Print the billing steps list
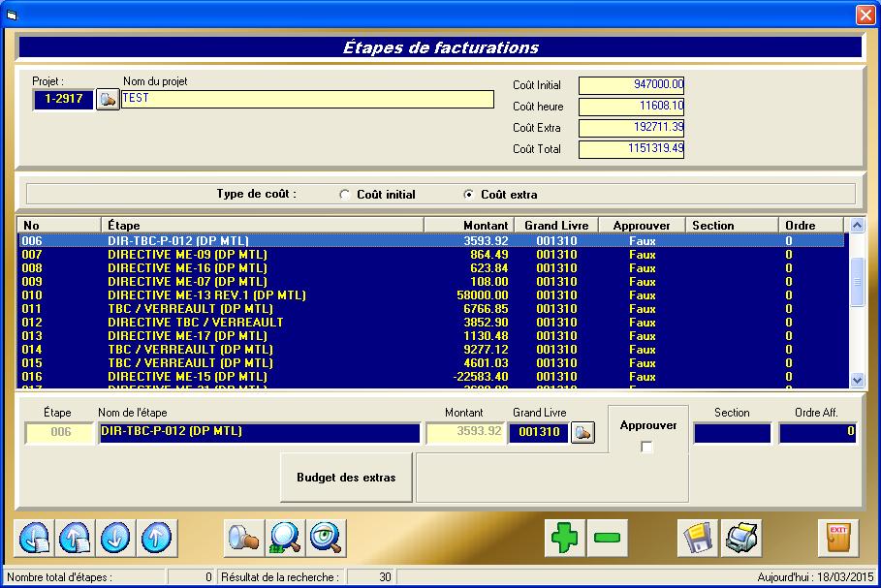881x588 pixels. pyautogui.click(x=742, y=538)
